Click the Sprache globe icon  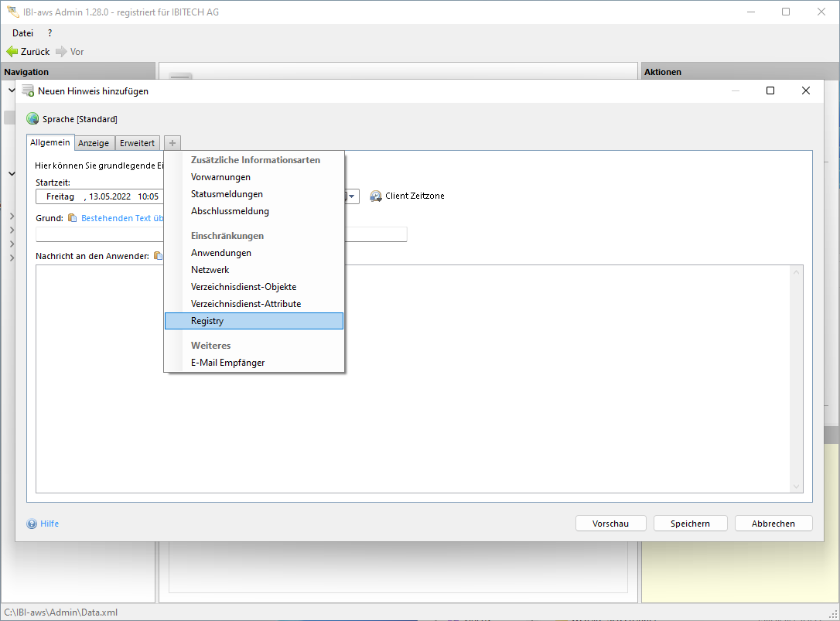click(32, 119)
